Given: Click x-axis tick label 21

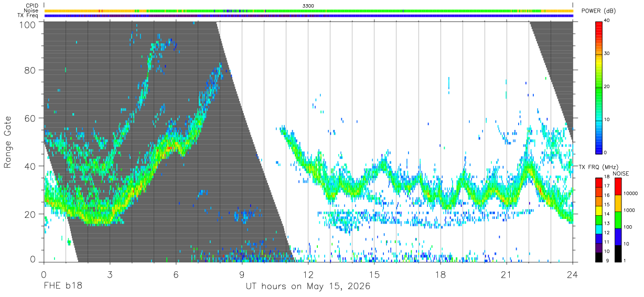Looking at the screenshot, I should tap(507, 274).
